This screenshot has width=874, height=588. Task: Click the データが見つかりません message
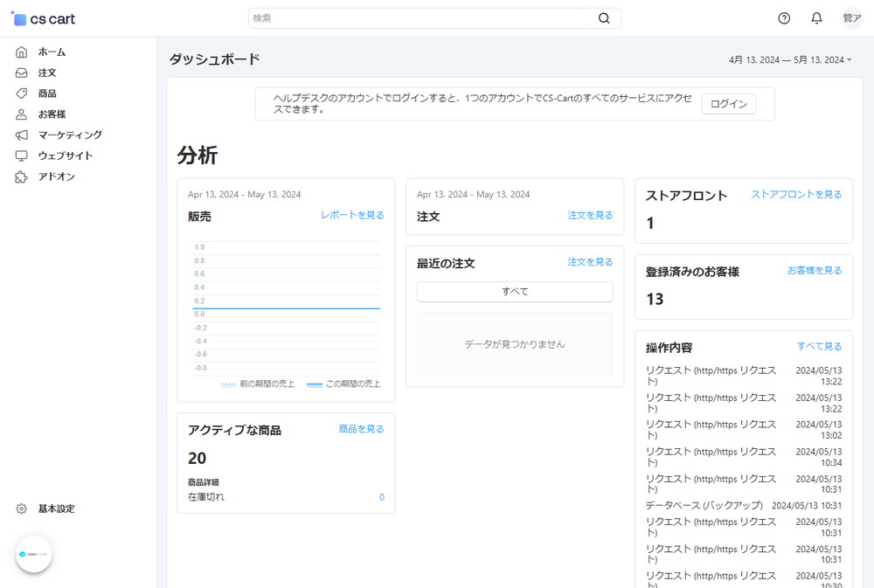click(x=515, y=344)
